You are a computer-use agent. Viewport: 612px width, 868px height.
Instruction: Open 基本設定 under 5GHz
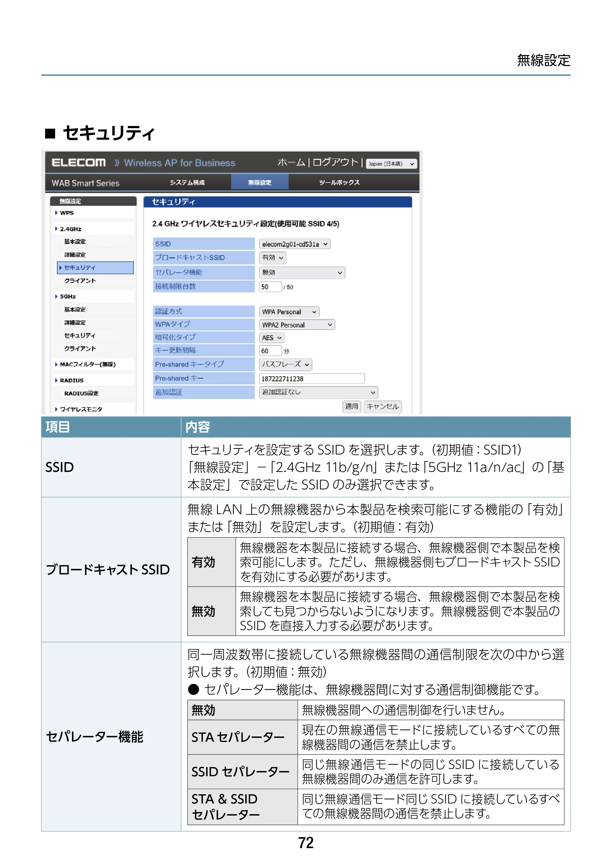pos(75,310)
